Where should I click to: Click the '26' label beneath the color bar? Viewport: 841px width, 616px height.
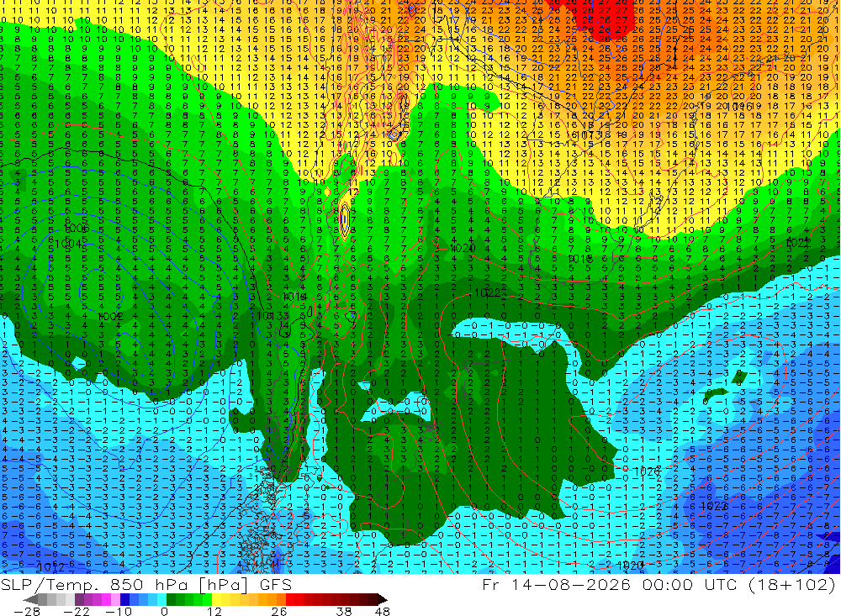click(279, 611)
